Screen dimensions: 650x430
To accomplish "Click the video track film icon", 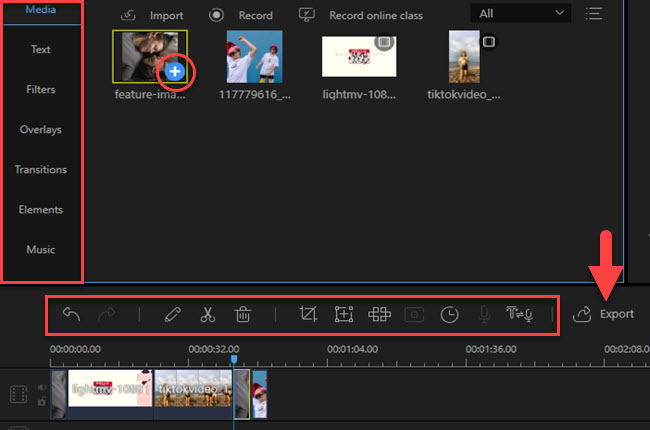I will click(x=19, y=394).
